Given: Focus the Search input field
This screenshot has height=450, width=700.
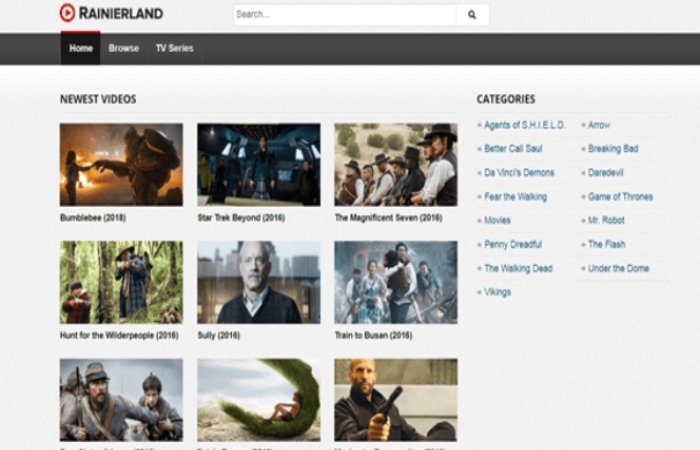Looking at the screenshot, I should [x=345, y=15].
